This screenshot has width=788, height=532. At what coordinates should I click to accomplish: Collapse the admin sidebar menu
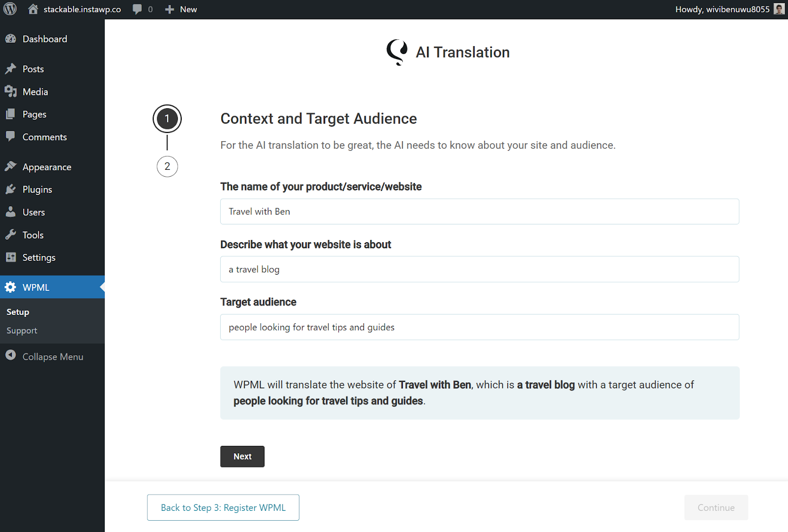click(52, 356)
